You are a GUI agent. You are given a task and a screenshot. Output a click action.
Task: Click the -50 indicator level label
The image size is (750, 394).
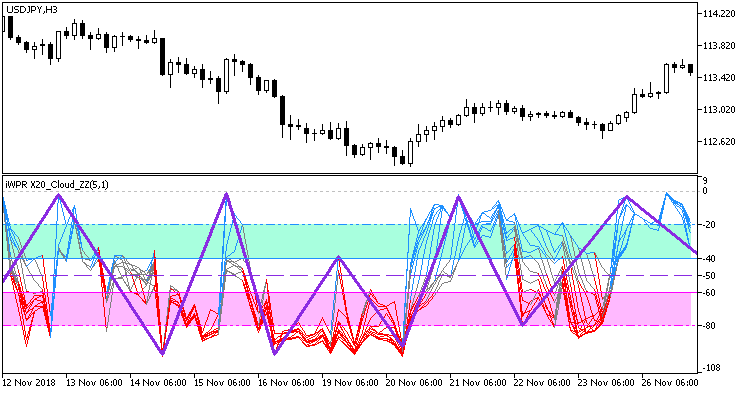point(708,276)
